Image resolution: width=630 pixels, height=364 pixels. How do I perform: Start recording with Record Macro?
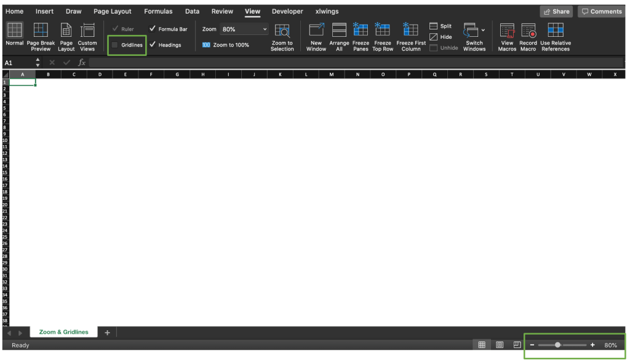pos(528,36)
